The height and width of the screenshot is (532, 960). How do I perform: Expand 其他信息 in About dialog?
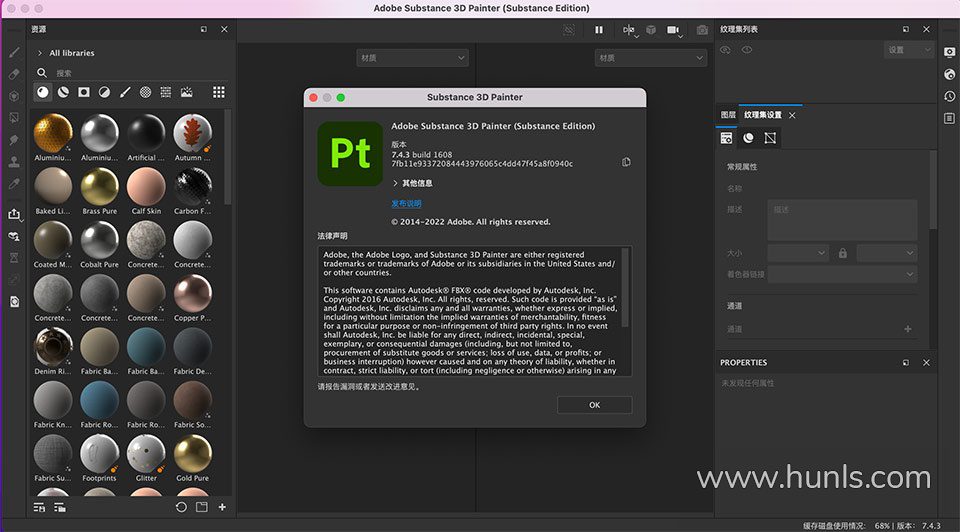pyautogui.click(x=396, y=183)
